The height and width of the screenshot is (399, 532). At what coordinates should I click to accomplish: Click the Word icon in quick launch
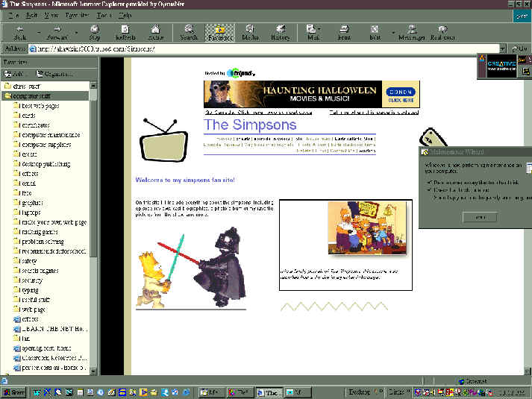click(37, 392)
